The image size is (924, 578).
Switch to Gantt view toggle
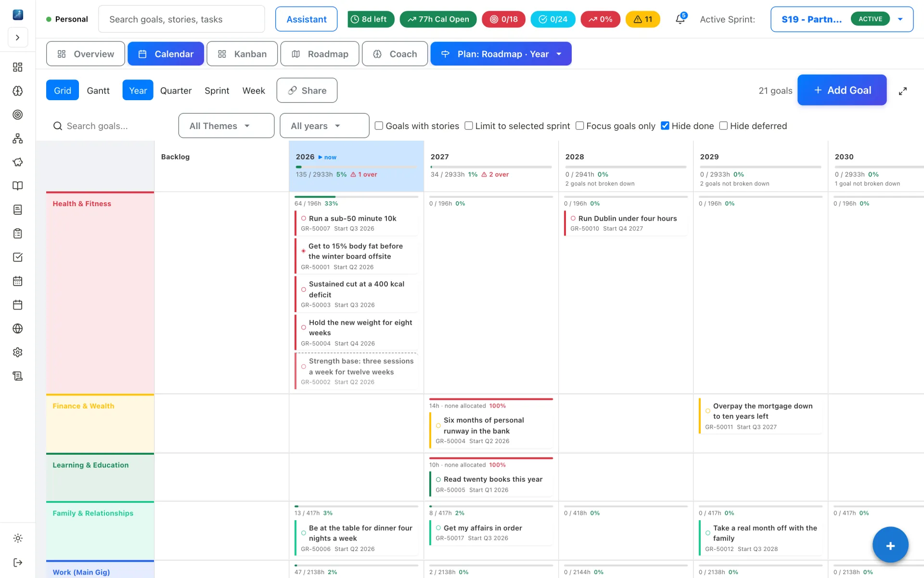[98, 90]
